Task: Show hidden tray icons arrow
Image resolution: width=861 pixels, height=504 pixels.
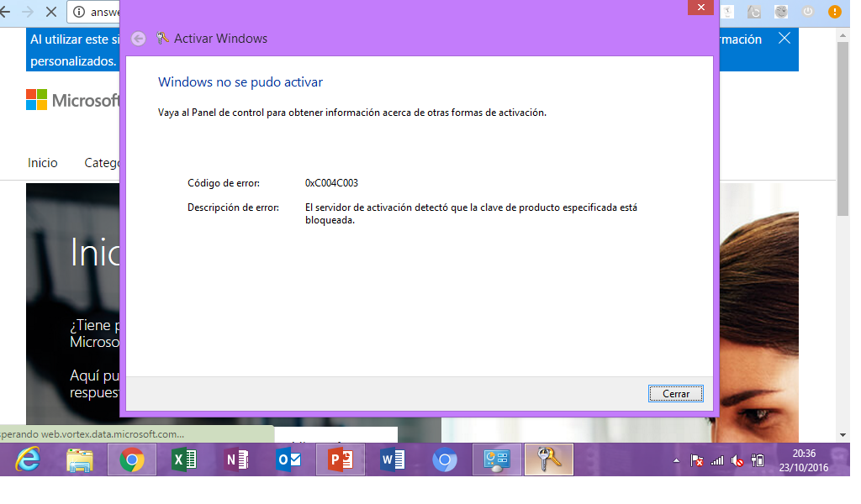Action: click(677, 460)
